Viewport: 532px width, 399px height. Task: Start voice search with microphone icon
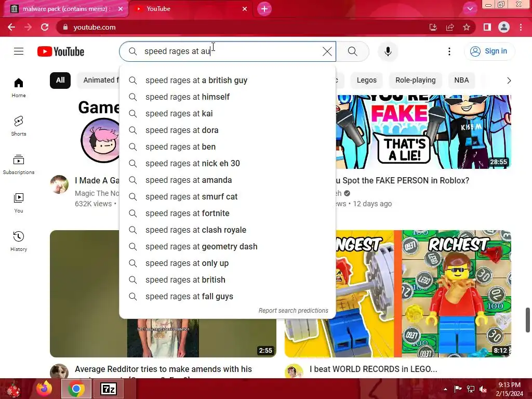(388, 51)
